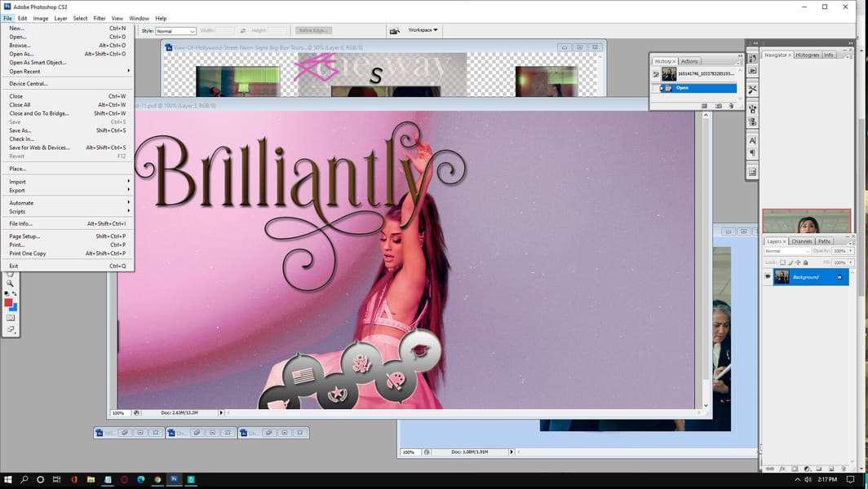The height and width of the screenshot is (489, 868).
Task: Click the blue background color swatch
Action: (x=14, y=307)
